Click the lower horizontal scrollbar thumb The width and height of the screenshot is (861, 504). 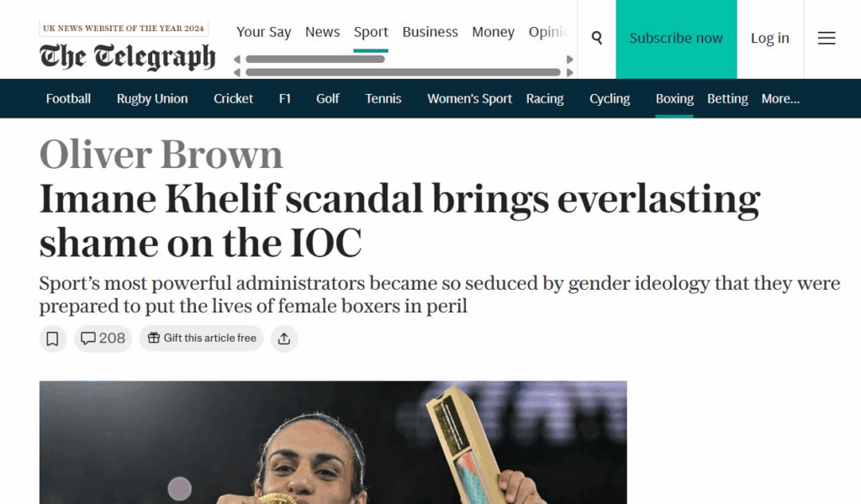(403, 72)
